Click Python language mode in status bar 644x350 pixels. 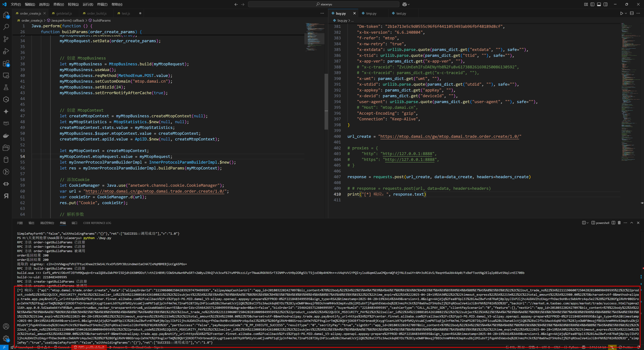[x=573, y=347]
